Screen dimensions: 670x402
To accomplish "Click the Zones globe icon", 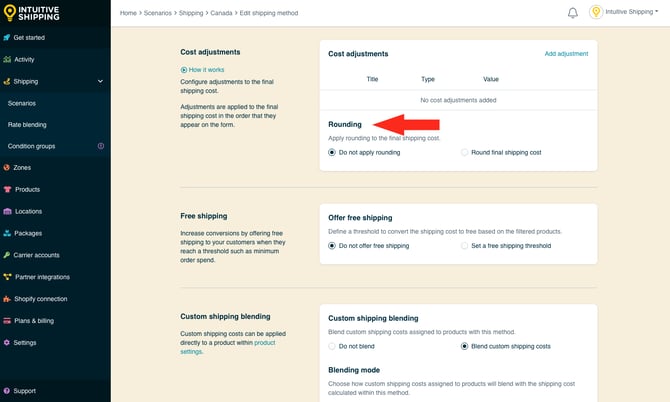I will coord(6,167).
